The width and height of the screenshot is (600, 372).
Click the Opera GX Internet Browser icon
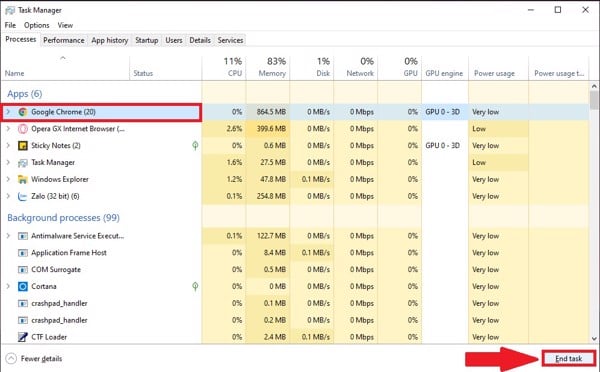tap(23, 129)
